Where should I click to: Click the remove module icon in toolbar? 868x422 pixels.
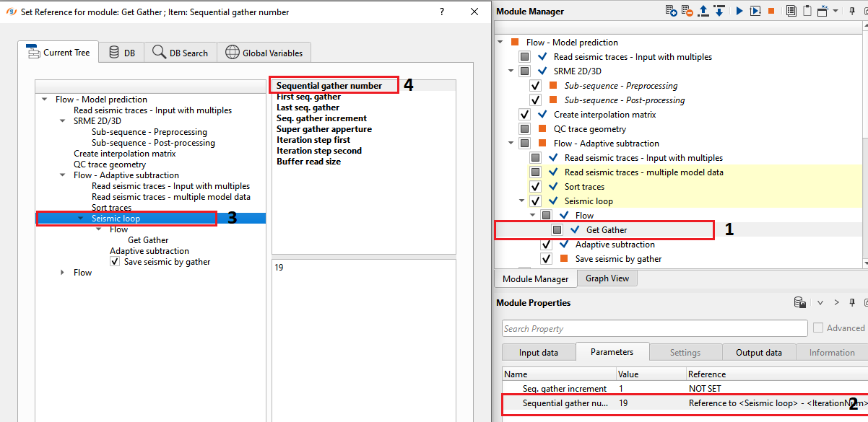pos(686,11)
